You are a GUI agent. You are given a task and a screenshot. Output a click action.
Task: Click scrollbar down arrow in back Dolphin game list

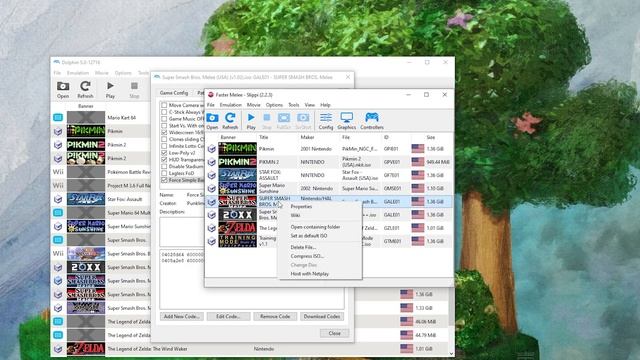tap(451, 354)
